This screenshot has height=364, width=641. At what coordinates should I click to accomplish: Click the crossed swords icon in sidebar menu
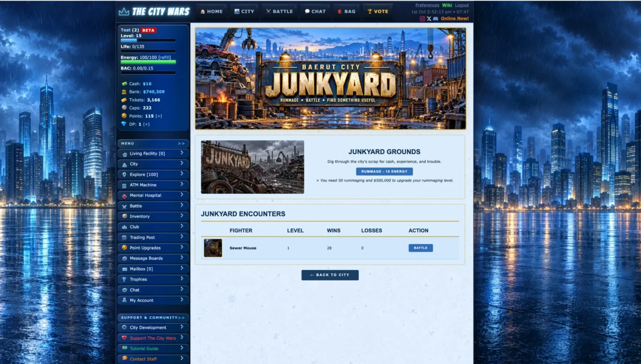124,206
